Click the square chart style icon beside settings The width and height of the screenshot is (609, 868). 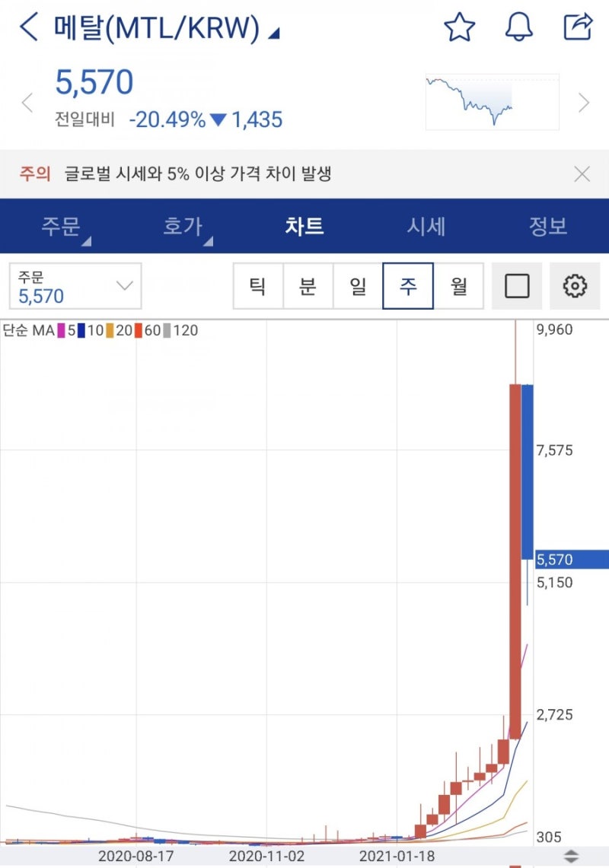pyautogui.click(x=517, y=285)
